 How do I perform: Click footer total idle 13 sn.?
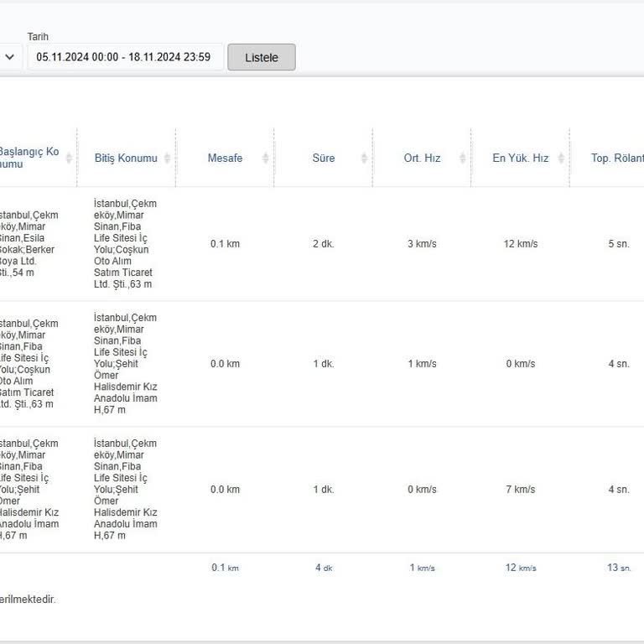click(619, 568)
